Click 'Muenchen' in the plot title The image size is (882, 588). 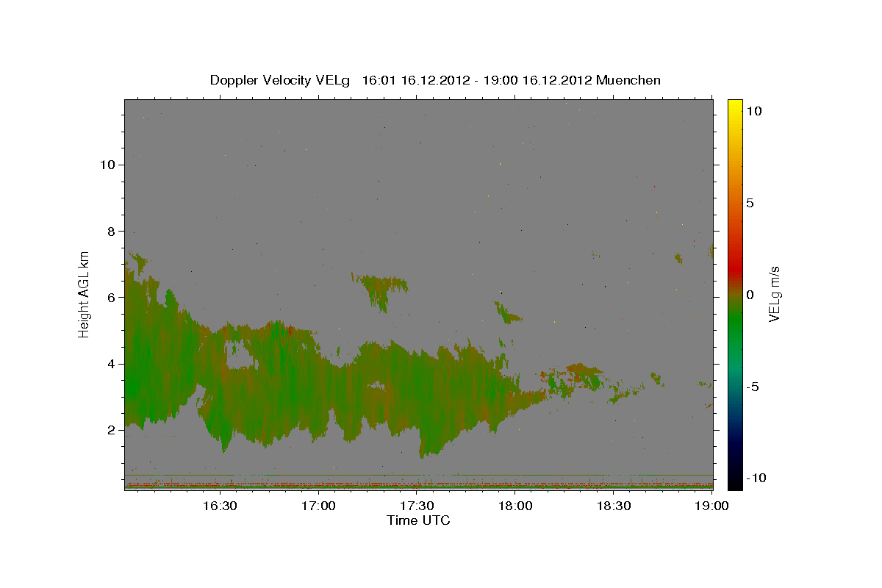tap(628, 80)
